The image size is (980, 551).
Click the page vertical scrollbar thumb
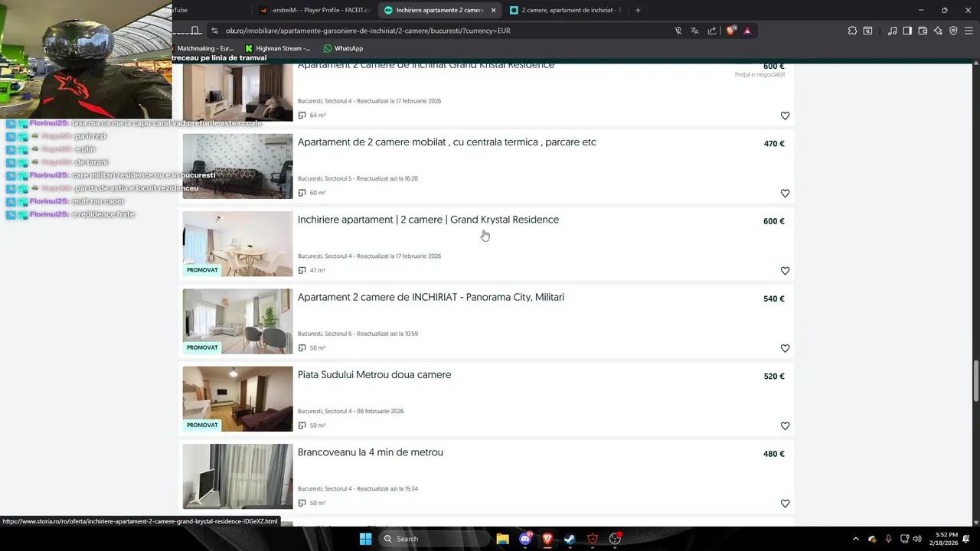pyautogui.click(x=975, y=380)
